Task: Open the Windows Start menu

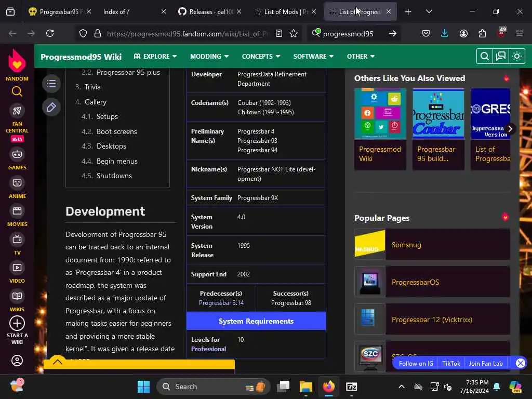Action: tap(143, 387)
